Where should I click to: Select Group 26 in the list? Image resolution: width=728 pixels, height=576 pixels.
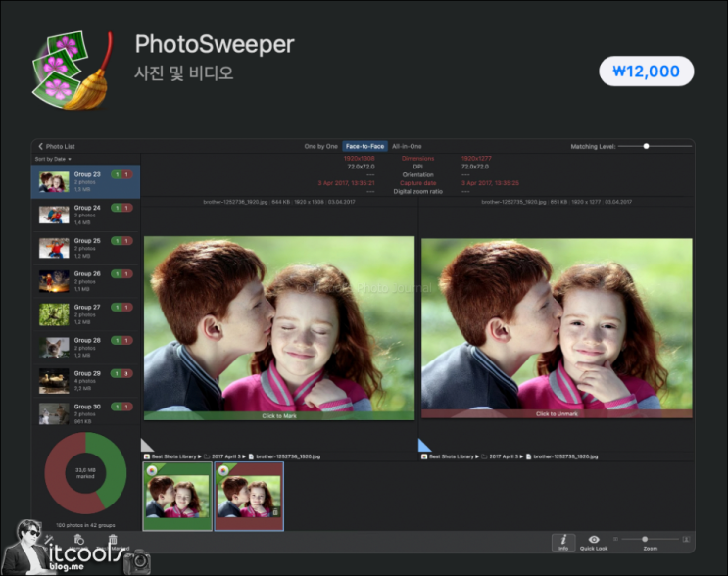click(85, 281)
